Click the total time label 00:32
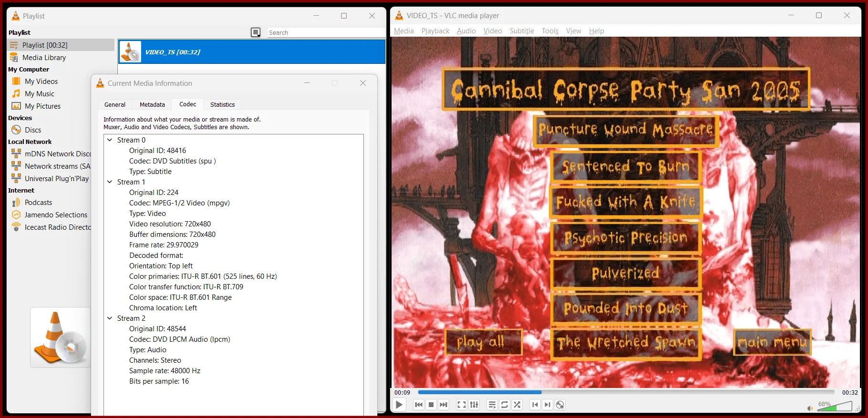This screenshot has width=868, height=418. (x=850, y=392)
